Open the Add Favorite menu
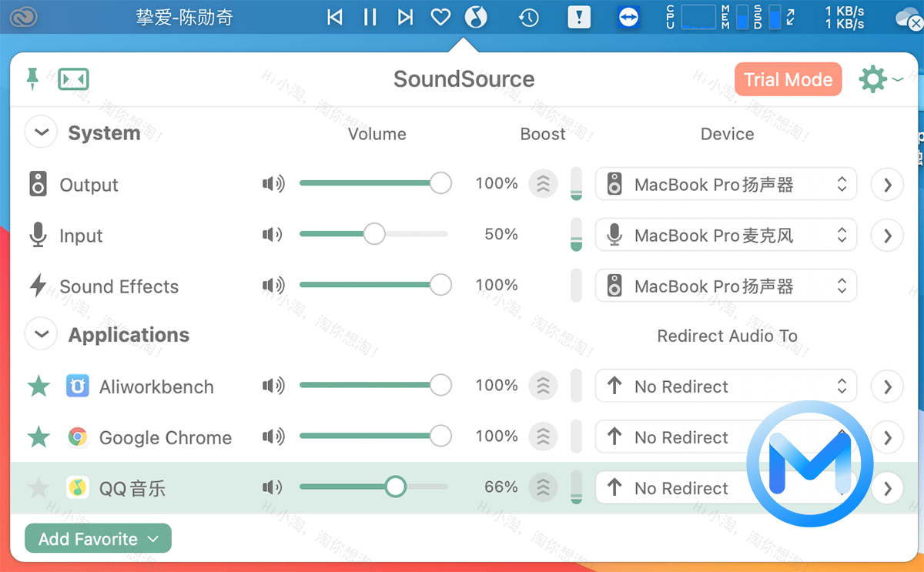 click(x=97, y=538)
